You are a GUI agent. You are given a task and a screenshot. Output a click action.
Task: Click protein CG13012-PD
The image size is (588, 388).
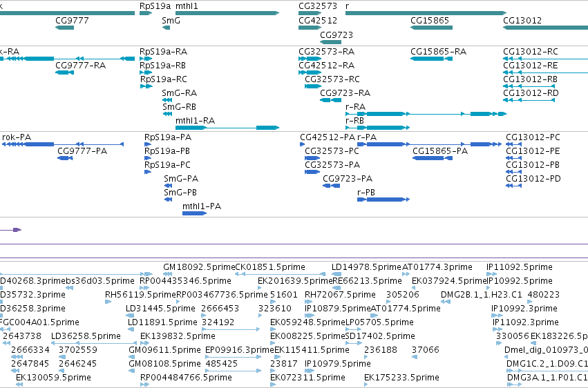[514, 186]
